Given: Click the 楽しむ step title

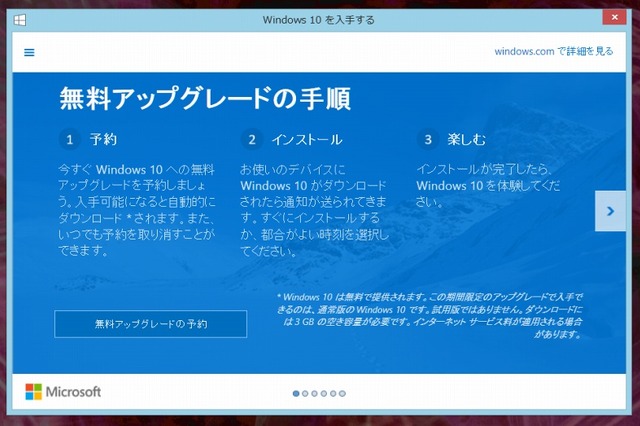Looking at the screenshot, I should (x=467, y=140).
